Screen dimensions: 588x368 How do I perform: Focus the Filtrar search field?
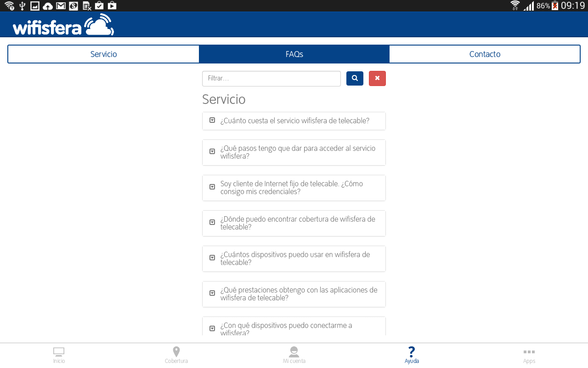[271, 78]
